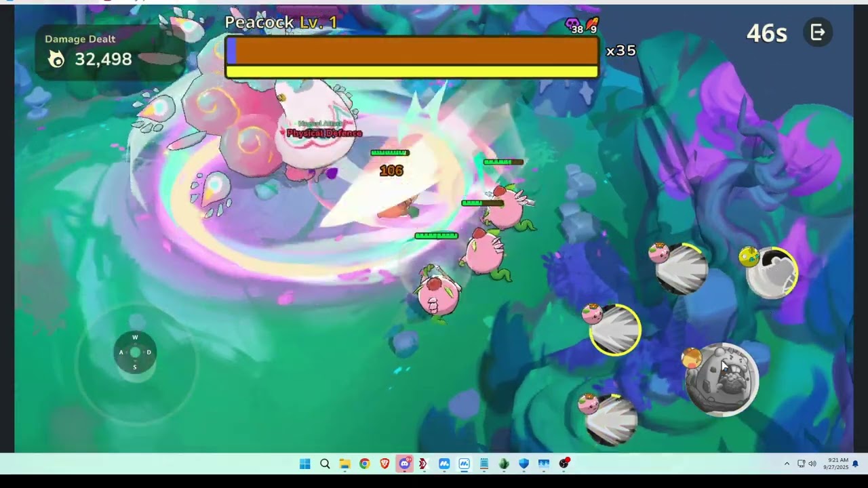The image size is (868, 488).
Task: Expand the hidden system tray icons
Action: point(787,464)
